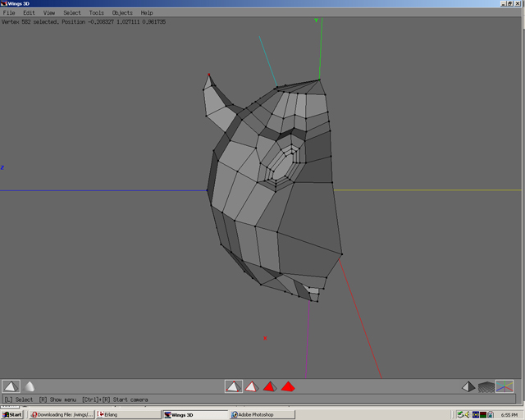
Task: Toggle orthographic/perspective view icon
Action: click(468, 387)
